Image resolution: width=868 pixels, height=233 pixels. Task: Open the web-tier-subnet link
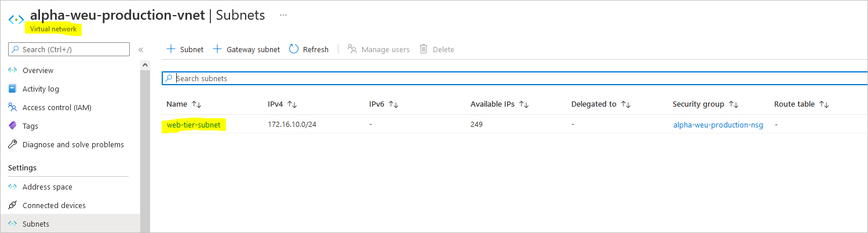pos(194,125)
